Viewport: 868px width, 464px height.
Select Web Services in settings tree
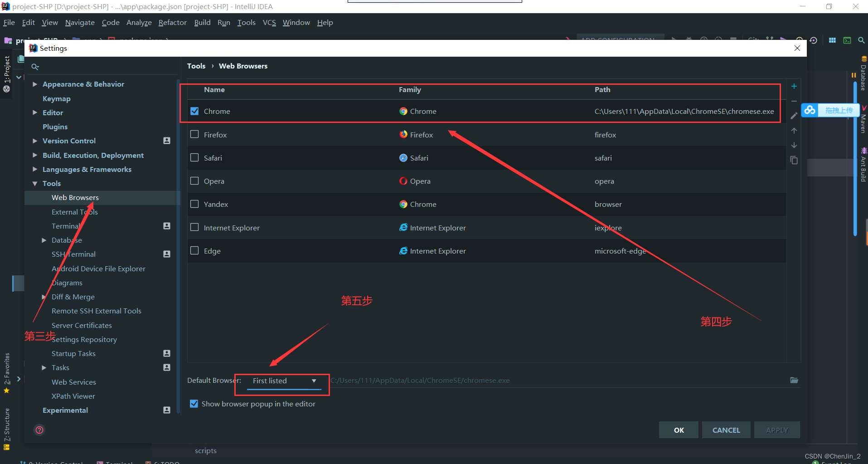[x=74, y=382]
